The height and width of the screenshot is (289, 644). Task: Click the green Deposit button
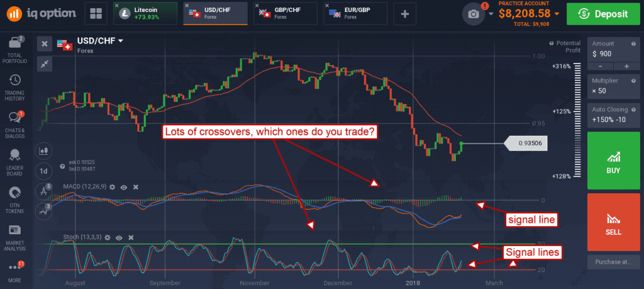603,14
